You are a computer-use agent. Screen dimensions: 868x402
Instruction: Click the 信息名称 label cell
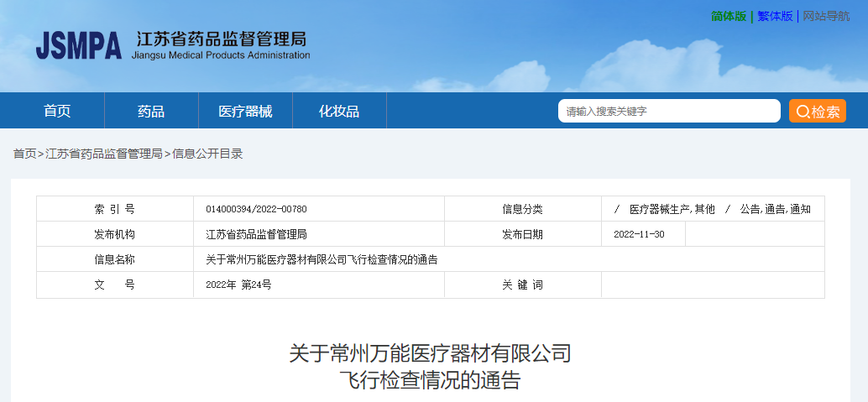[x=115, y=259]
